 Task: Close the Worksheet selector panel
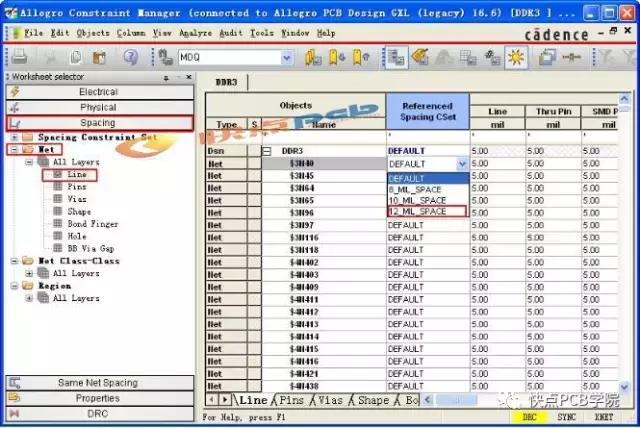(x=189, y=77)
